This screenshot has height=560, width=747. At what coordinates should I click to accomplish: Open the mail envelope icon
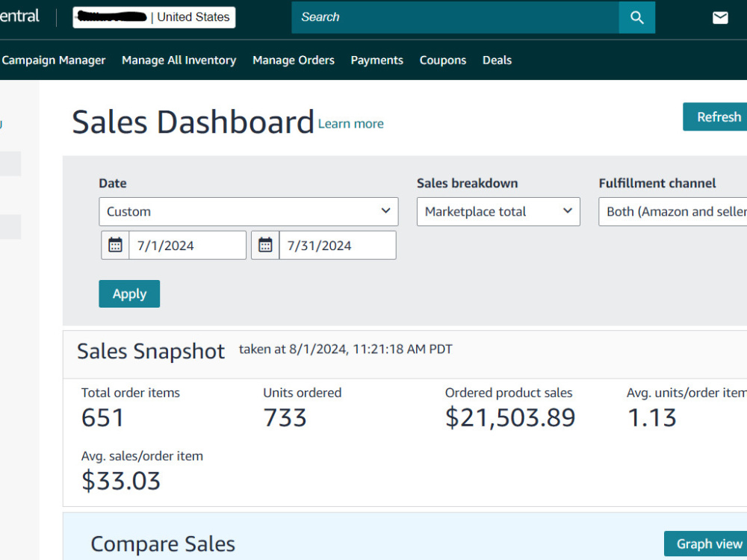(720, 18)
